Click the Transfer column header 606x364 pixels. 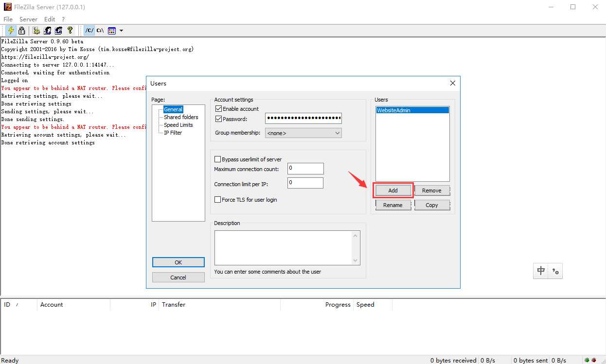(x=219, y=305)
